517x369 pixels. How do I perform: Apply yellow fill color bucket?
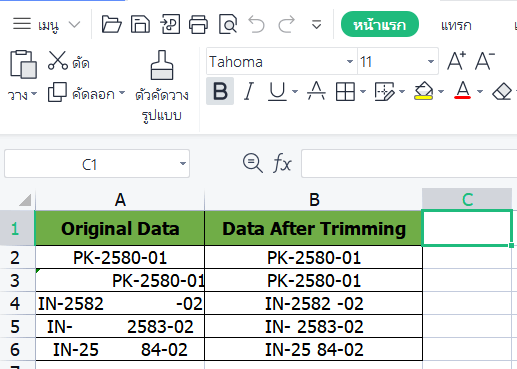(x=424, y=91)
